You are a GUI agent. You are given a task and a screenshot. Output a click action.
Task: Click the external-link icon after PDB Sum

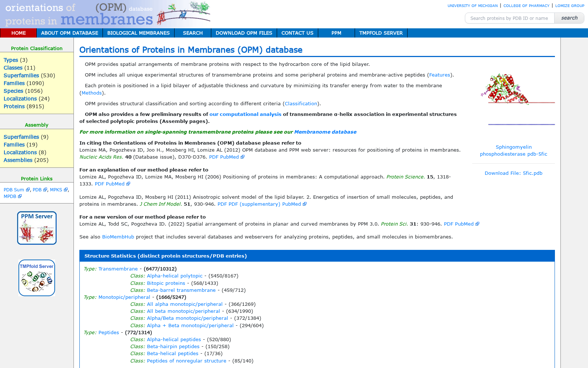click(28, 190)
